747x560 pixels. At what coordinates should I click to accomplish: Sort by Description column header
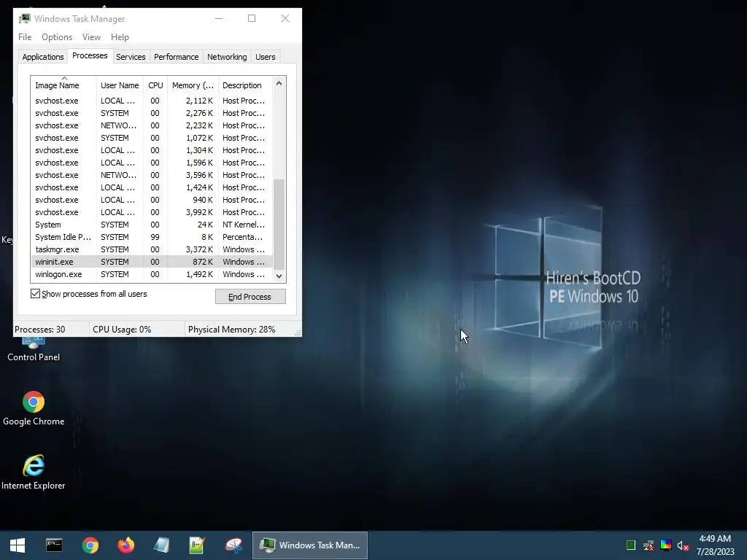[245, 85]
